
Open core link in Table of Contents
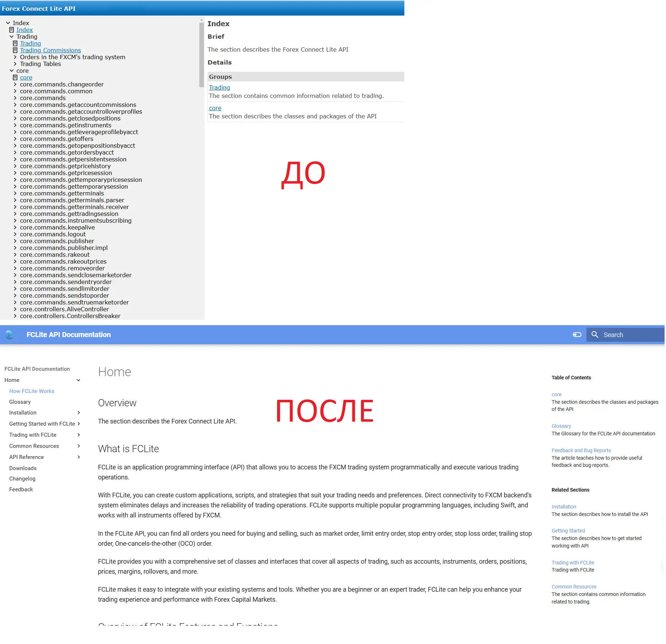click(556, 394)
